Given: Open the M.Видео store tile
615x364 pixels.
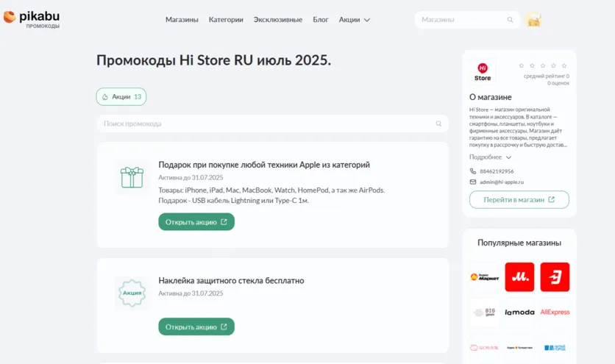Looking at the screenshot, I should (519, 277).
